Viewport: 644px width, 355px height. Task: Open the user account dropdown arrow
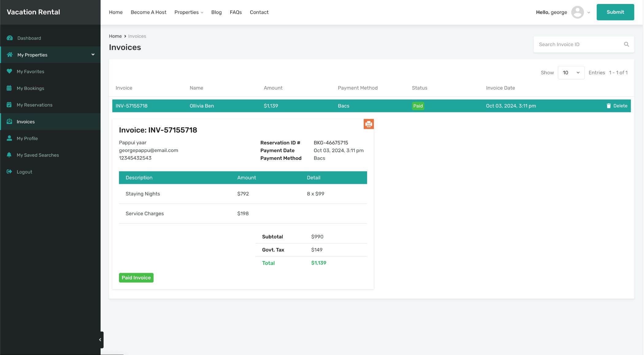[588, 13]
